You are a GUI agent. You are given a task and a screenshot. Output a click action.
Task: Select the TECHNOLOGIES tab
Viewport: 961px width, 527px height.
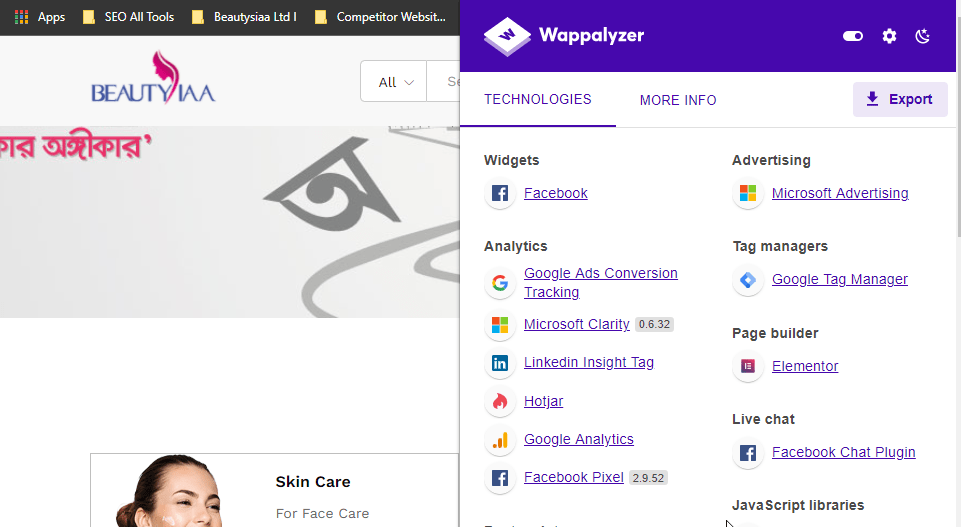click(537, 99)
